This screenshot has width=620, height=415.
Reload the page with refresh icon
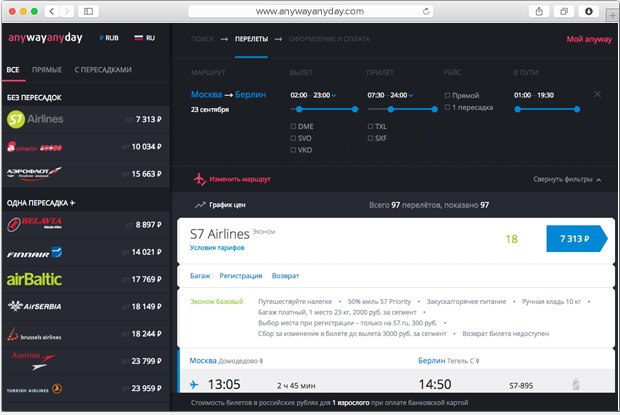(426, 11)
